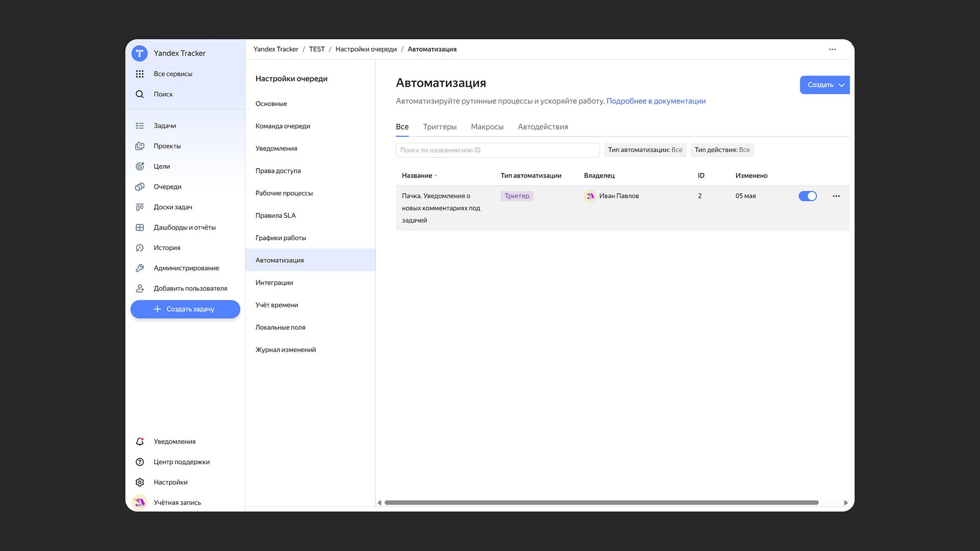
Task: Click the Настройки gear icon
Action: tap(139, 483)
